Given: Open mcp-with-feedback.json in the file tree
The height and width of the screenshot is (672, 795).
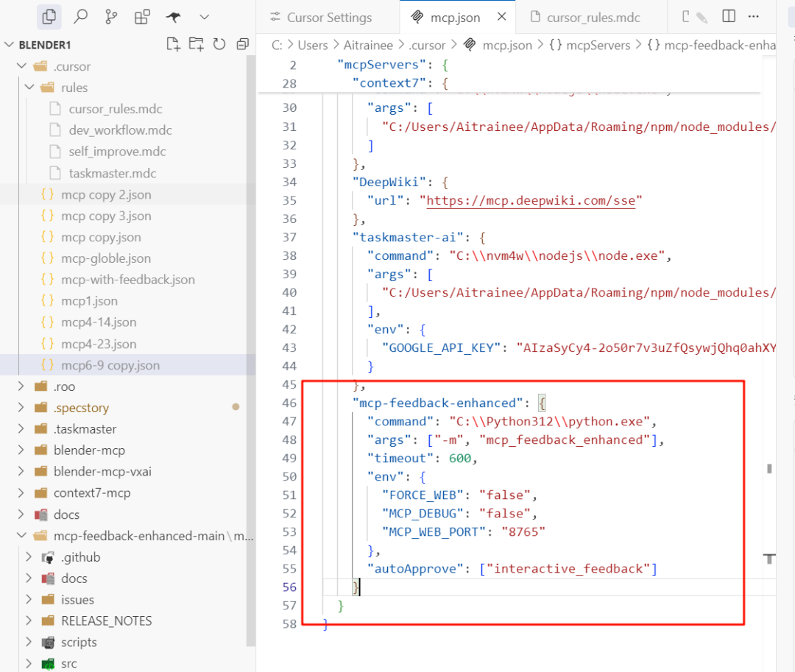Looking at the screenshot, I should [128, 280].
